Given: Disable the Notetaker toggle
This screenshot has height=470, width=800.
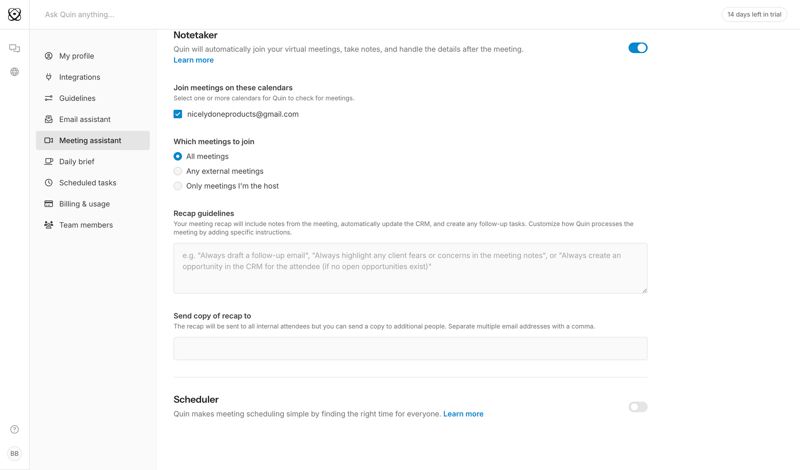Looking at the screenshot, I should point(637,48).
